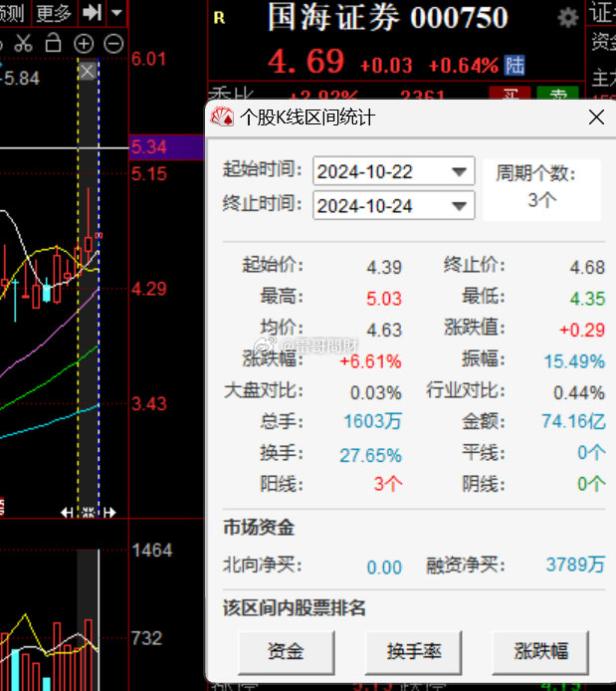
Task: Dismiss selection with X on chart range
Action: pyautogui.click(x=88, y=71)
